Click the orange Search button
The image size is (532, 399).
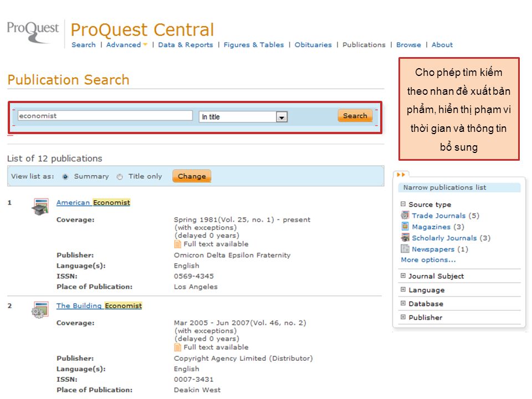tap(355, 116)
